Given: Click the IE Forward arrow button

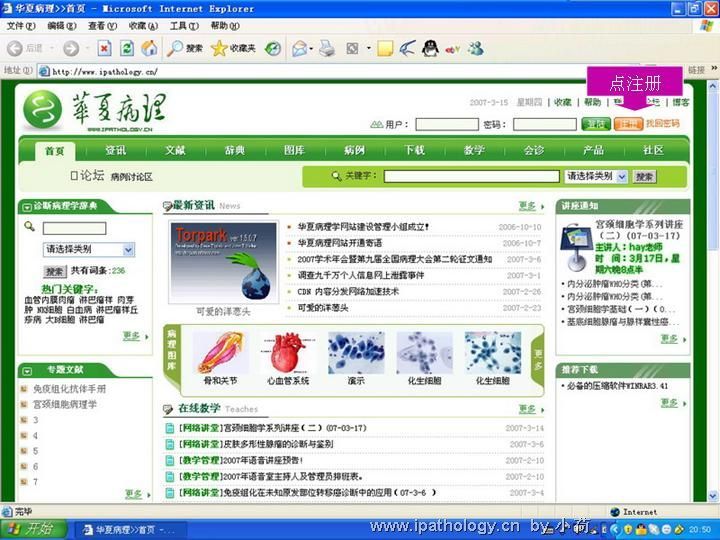Looking at the screenshot, I should (x=71, y=48).
